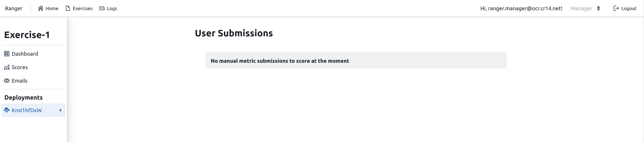644x142 pixels.
Task: Click the Emails envelope icon
Action: (x=7, y=81)
